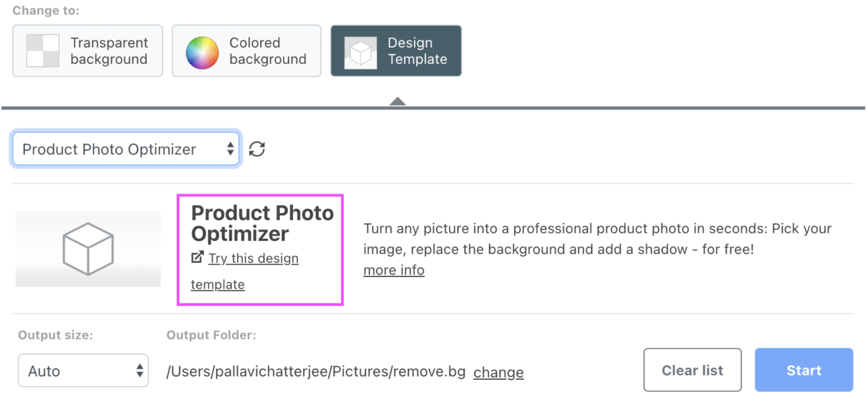868x408 pixels.
Task: Select the Transparent background option
Action: 88,51
